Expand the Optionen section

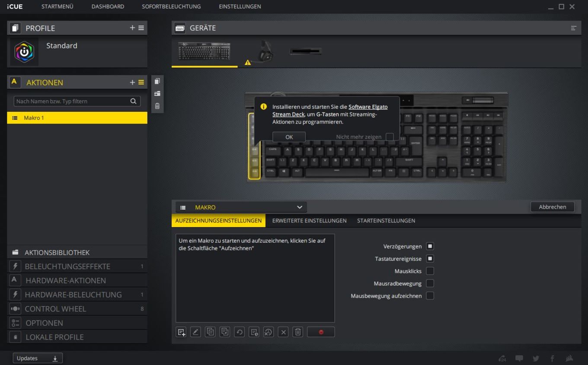(x=77, y=323)
